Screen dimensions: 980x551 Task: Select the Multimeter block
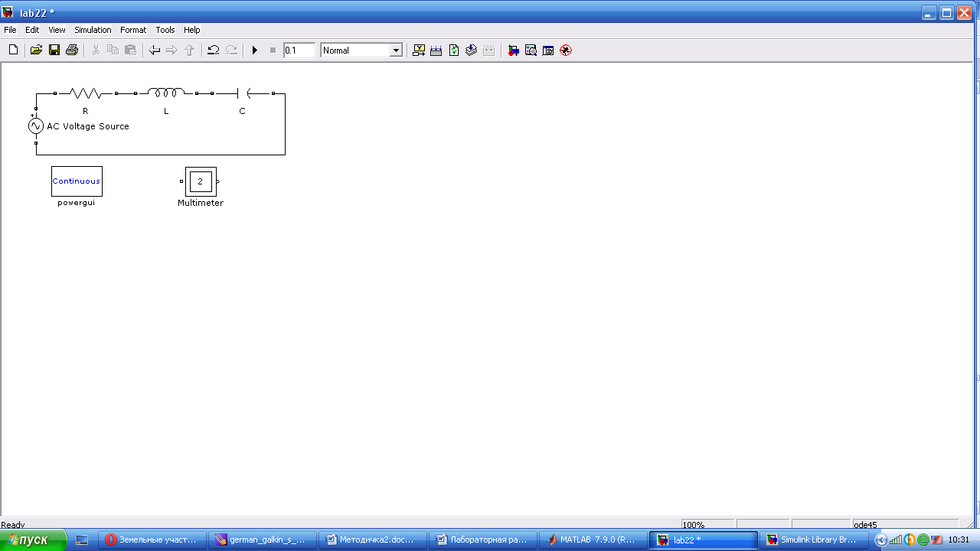point(201,181)
